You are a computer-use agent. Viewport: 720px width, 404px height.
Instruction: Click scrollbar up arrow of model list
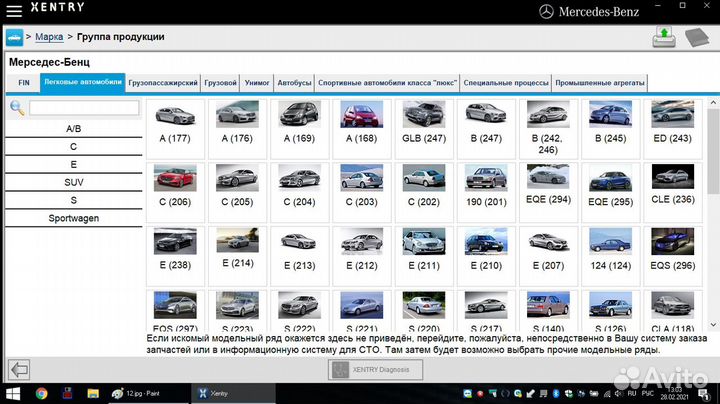tap(713, 103)
